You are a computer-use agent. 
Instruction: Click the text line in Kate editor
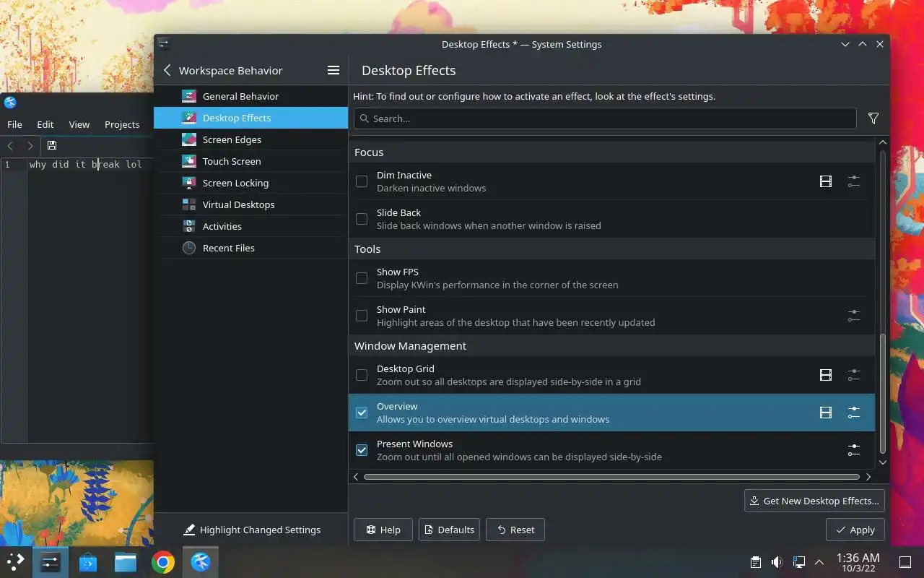(x=85, y=164)
